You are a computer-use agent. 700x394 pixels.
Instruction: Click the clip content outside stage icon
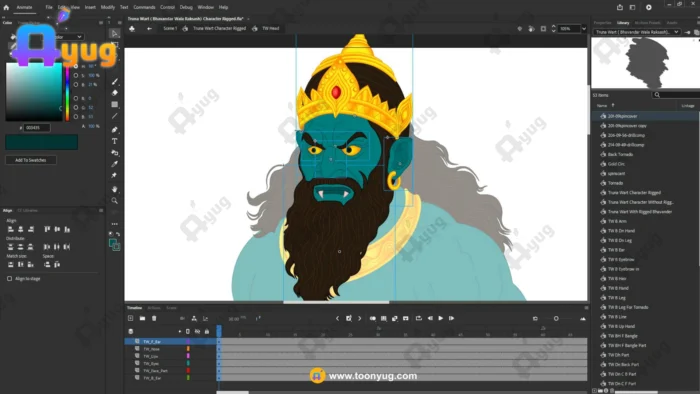543,29
